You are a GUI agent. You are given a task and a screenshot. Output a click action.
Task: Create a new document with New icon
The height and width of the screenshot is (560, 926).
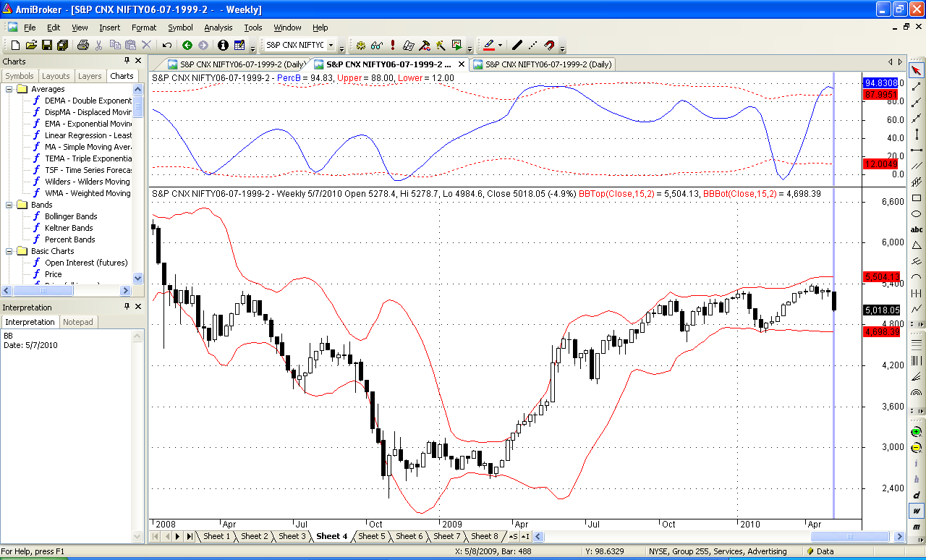(x=15, y=45)
